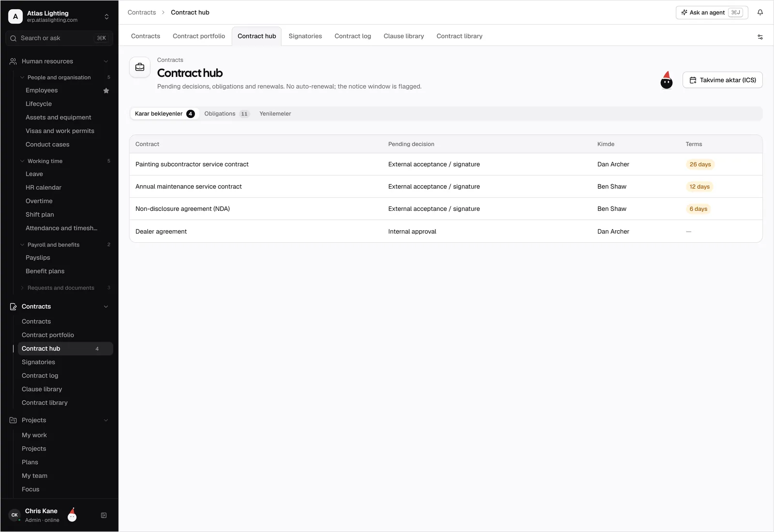Collapse the Working time group

(22, 161)
